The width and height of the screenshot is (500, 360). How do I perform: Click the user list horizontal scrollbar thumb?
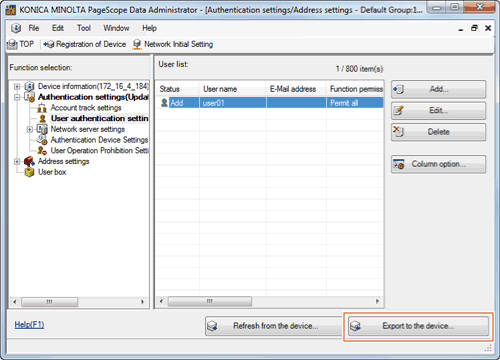coord(210,301)
